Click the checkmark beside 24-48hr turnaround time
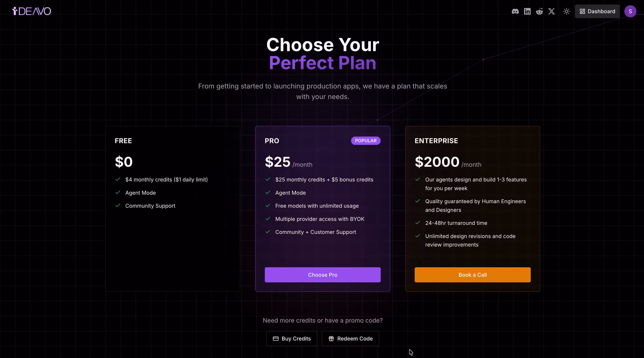The width and height of the screenshot is (644, 358). (418, 223)
